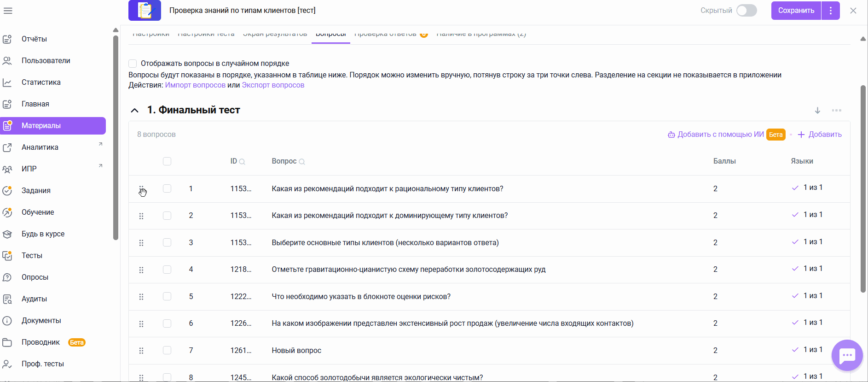
Task: Click the Отчёты sidebar icon
Action: click(x=7, y=39)
